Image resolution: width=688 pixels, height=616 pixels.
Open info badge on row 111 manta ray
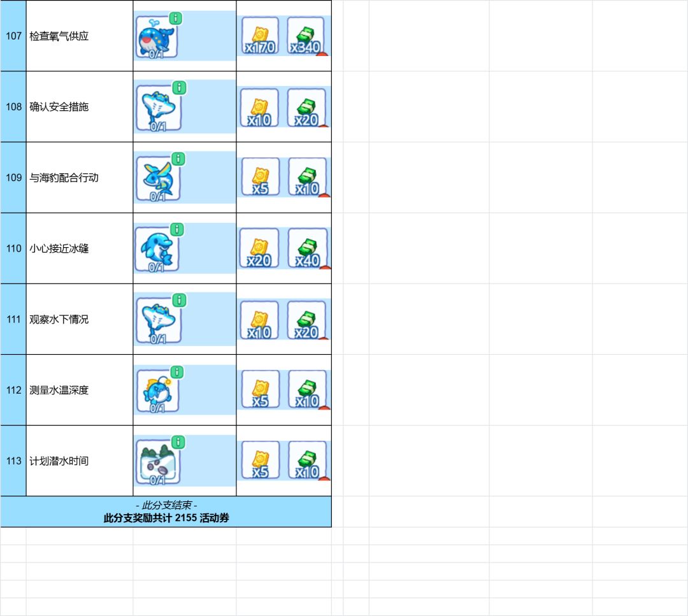coord(179,300)
